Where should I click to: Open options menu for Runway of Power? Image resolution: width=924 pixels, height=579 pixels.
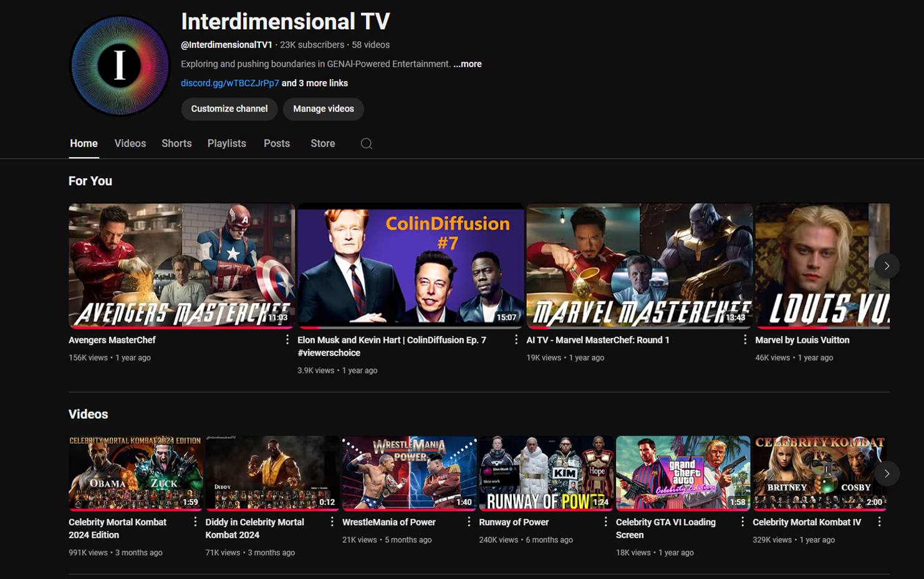(605, 520)
